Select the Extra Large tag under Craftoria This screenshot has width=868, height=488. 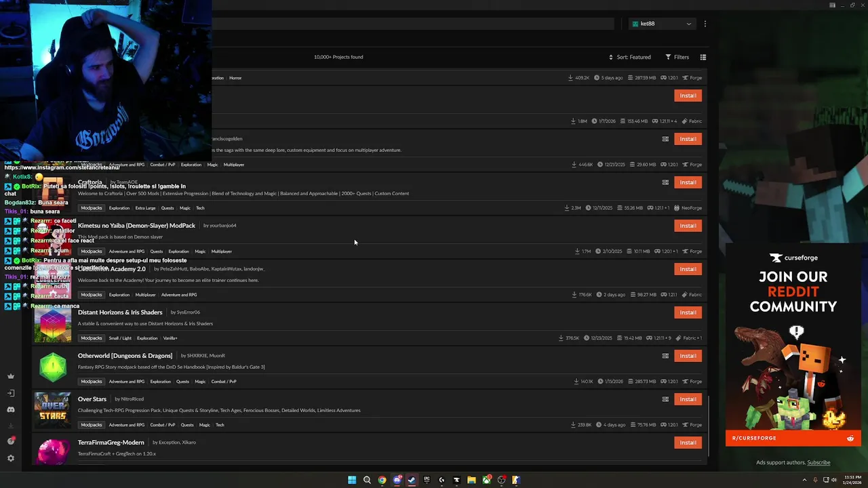pos(145,208)
